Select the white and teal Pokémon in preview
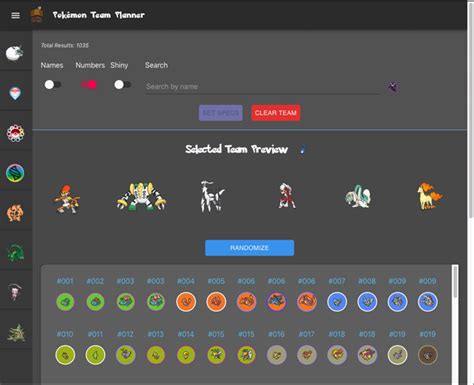 [358, 197]
